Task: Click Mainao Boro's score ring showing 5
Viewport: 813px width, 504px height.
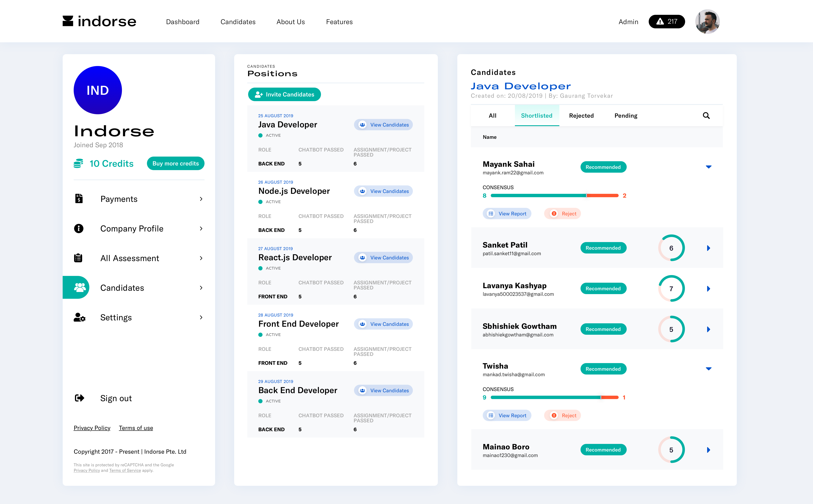Action: click(x=671, y=450)
